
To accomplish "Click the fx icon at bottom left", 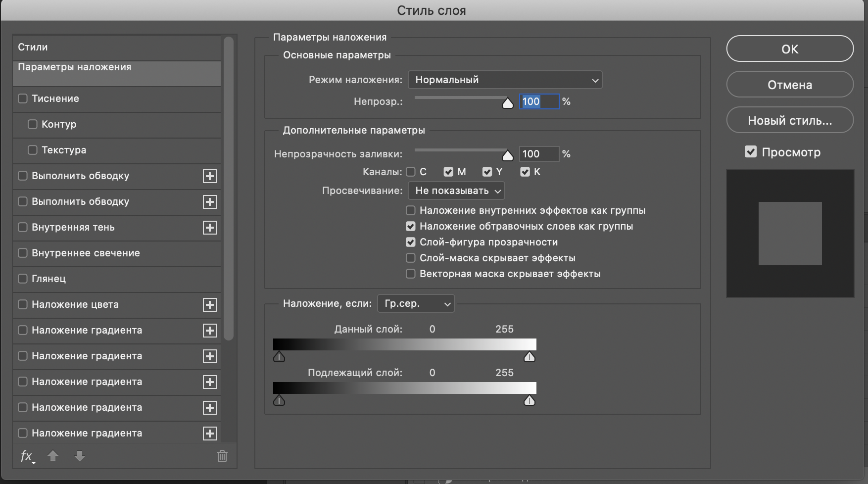I will [x=26, y=455].
